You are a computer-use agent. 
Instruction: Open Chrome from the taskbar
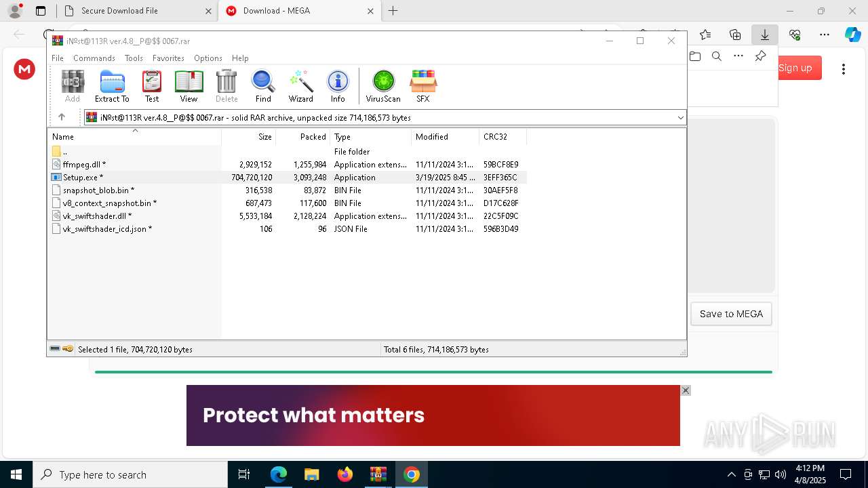[412, 474]
